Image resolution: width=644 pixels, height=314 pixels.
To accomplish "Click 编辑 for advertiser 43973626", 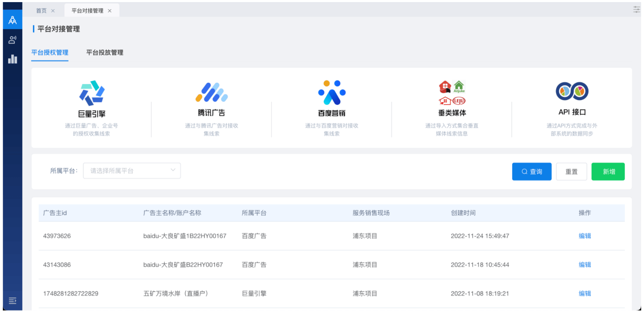I will (585, 236).
